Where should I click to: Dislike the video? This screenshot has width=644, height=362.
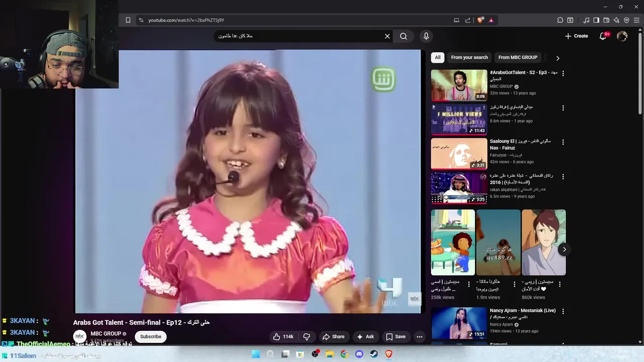pyautogui.click(x=306, y=337)
